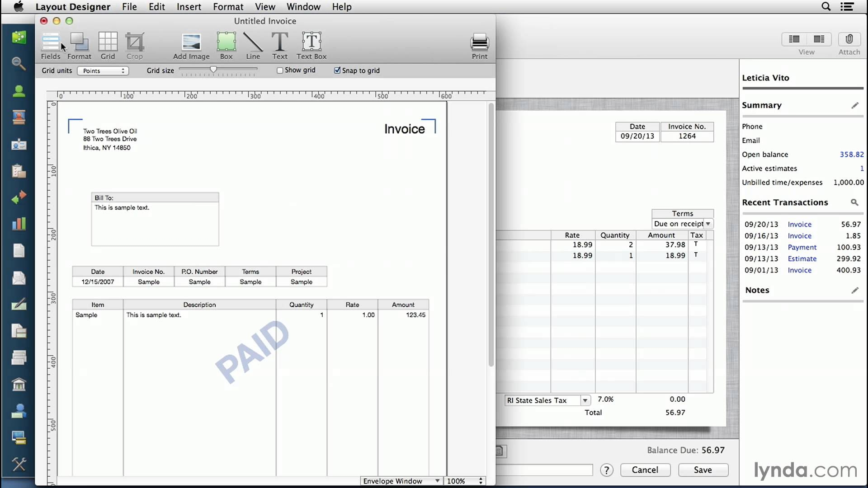Viewport: 868px width, 488px height.
Task: Toggle Show grid checkbox
Action: [x=278, y=70]
